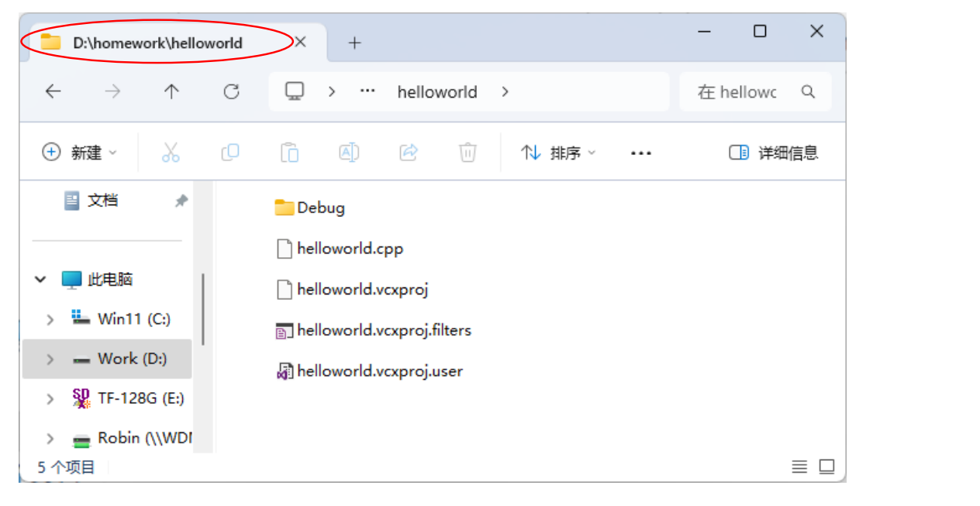Add a new tab with plus button
Screen dimensions: 980x506
[x=354, y=43]
